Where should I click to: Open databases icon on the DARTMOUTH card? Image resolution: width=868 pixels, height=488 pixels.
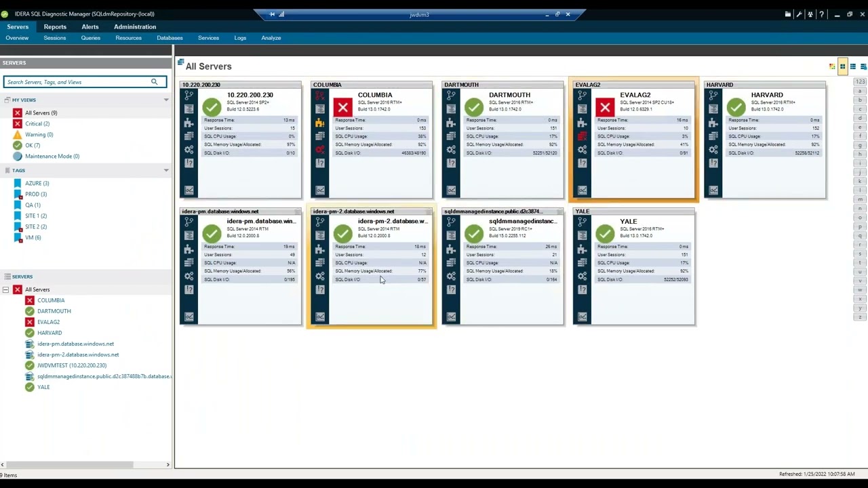pos(450,136)
